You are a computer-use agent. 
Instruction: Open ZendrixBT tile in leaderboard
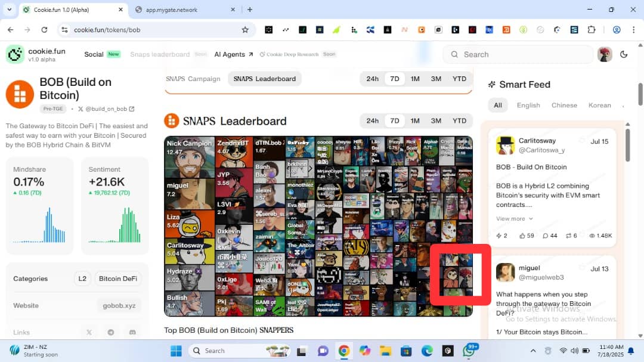pyautogui.click(x=234, y=152)
